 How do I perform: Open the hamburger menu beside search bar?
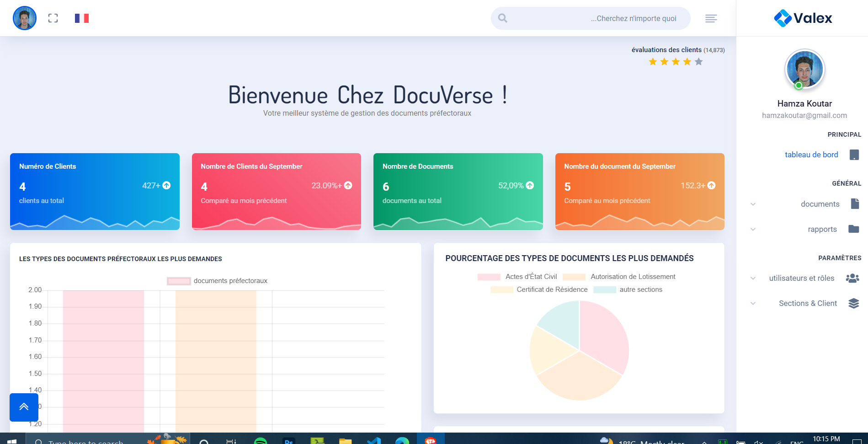[711, 18]
